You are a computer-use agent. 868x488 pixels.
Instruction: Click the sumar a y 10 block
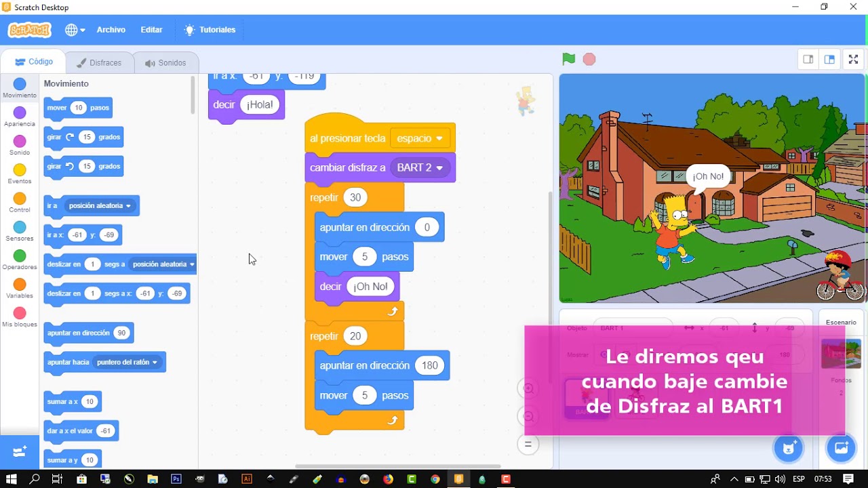click(73, 460)
